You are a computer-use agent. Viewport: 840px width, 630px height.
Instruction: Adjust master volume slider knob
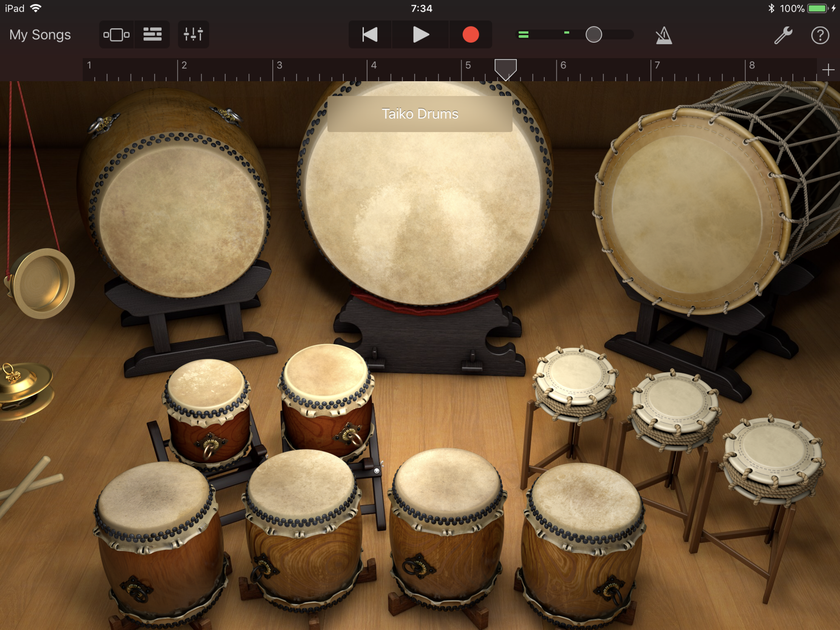click(593, 34)
